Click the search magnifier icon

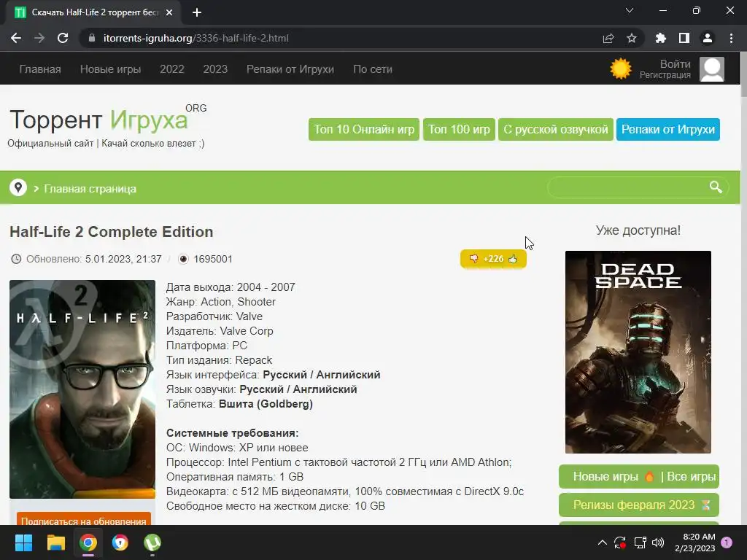point(716,187)
